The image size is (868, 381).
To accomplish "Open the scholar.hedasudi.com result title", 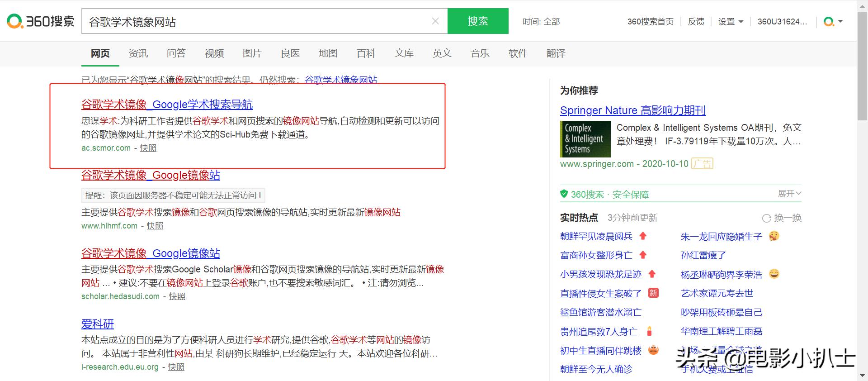I will pyautogui.click(x=151, y=253).
